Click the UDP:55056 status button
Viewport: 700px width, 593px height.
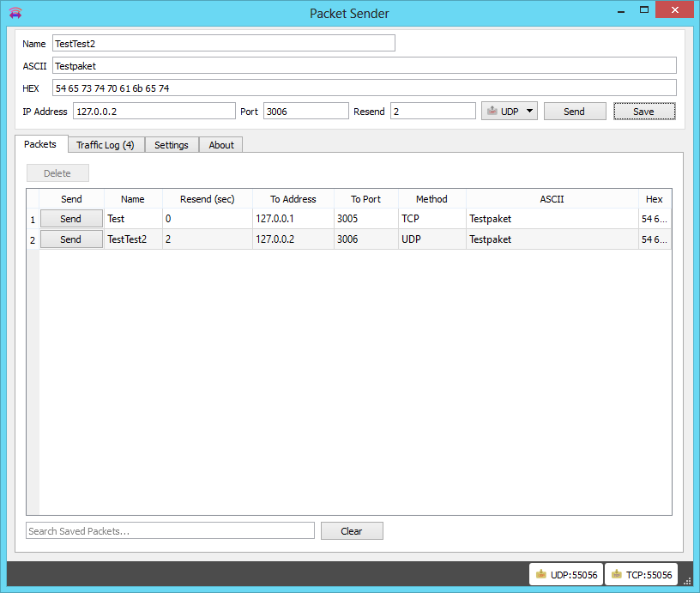pos(566,574)
